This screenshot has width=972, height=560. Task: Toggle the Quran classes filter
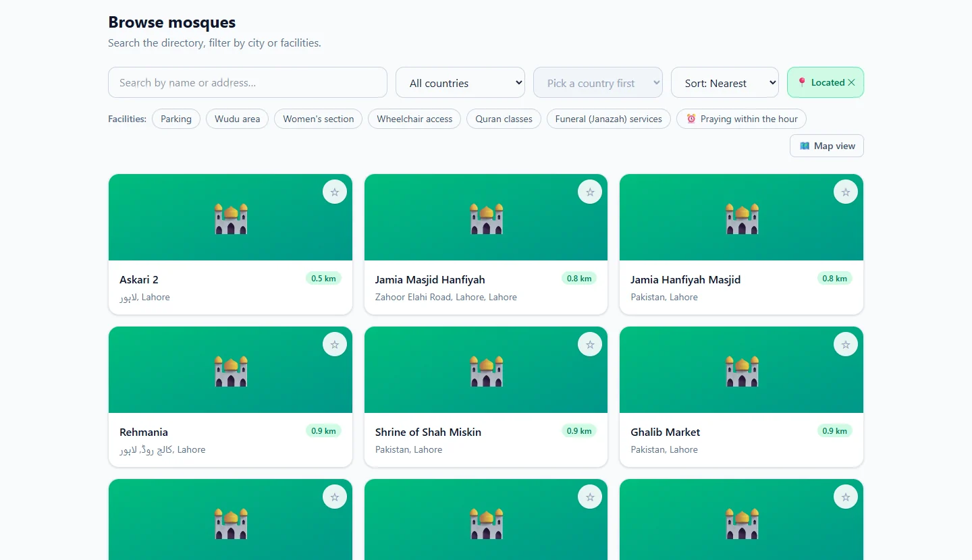click(504, 119)
